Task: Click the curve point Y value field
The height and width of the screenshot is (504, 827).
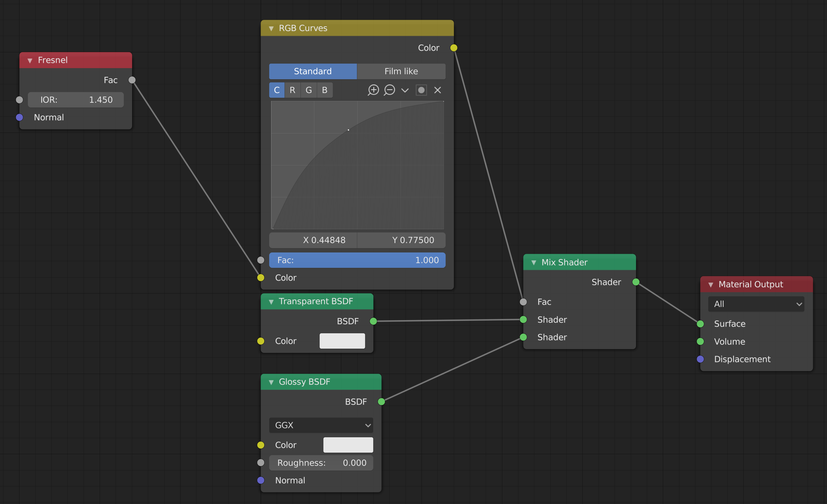Action: 401,240
